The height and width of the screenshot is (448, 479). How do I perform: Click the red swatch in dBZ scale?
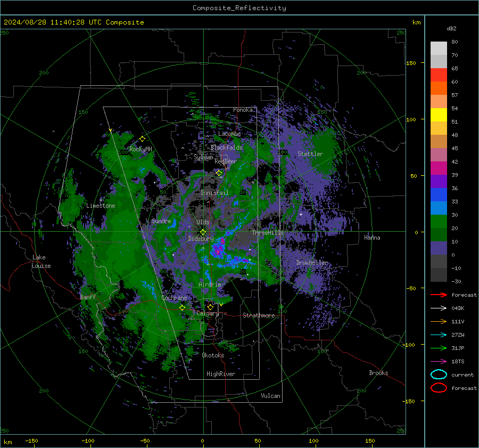click(x=439, y=75)
